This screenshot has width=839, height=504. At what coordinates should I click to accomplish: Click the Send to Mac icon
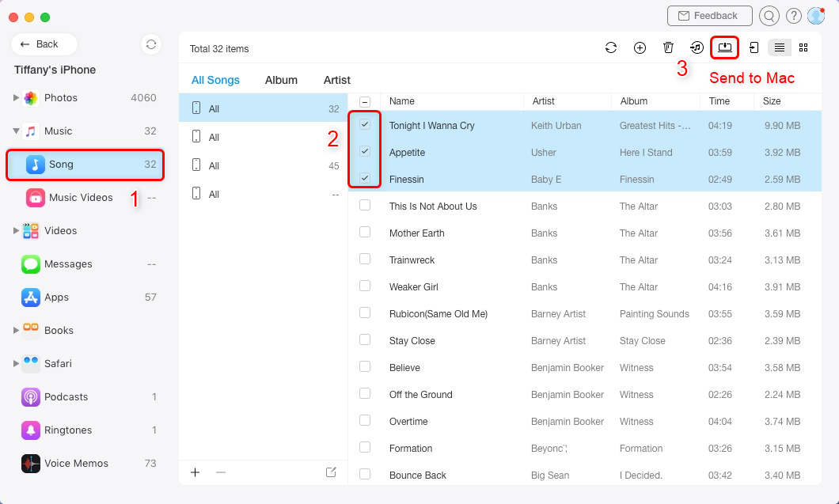coord(724,47)
